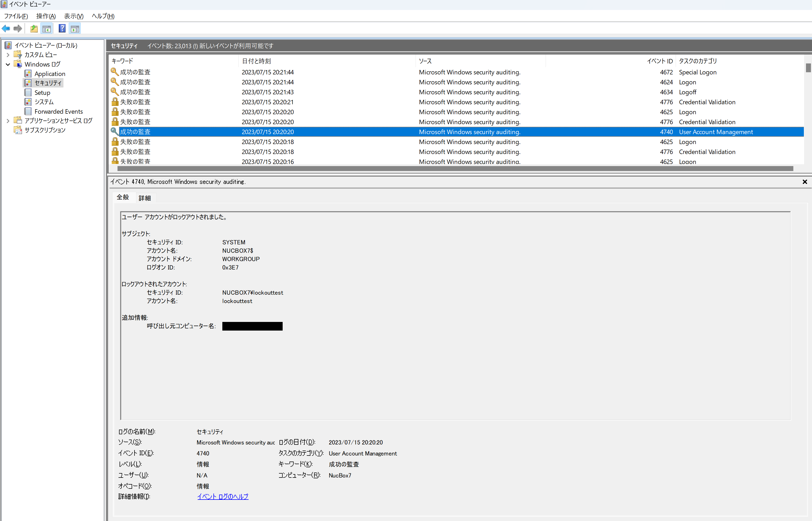Image resolution: width=812 pixels, height=521 pixels.
Task: Click the back navigation arrow in the toolbar
Action: 6,28
